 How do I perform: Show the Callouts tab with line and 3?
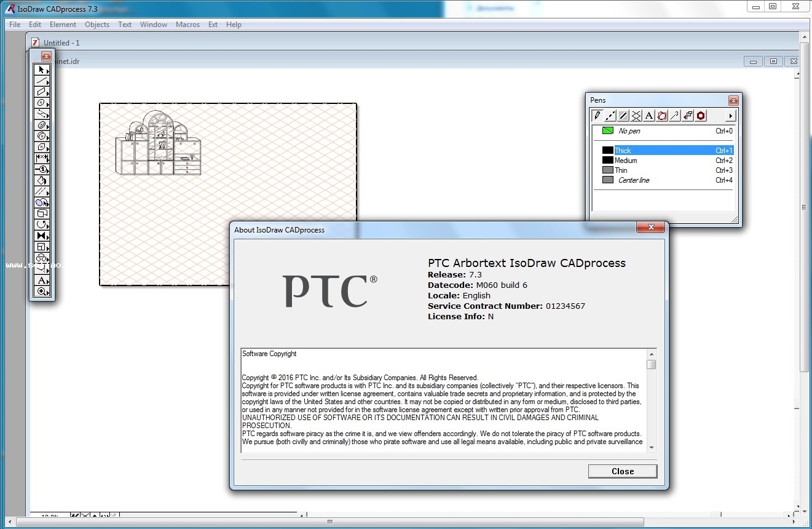(675, 116)
